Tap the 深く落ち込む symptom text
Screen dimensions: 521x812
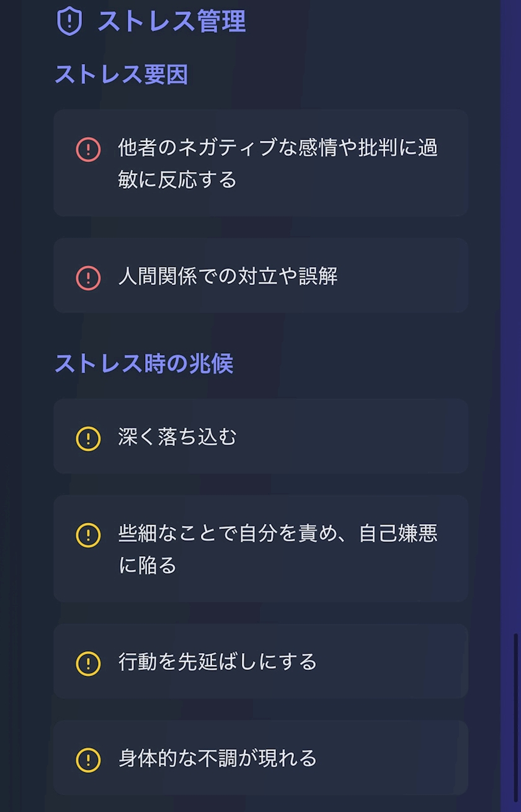pos(178,437)
